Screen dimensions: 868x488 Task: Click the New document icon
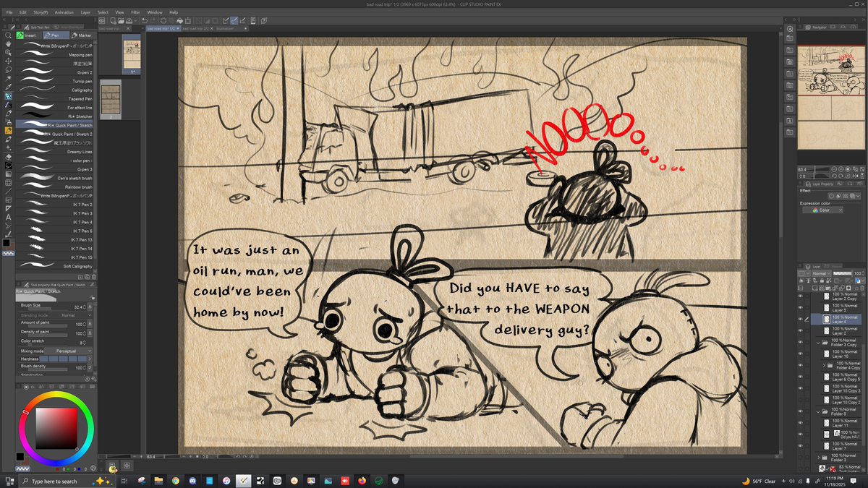113,20
